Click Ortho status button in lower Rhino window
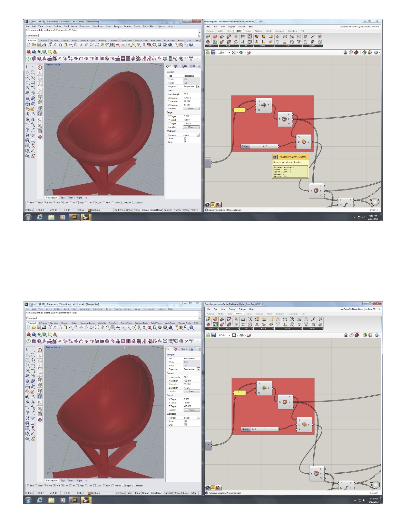 tap(129, 493)
